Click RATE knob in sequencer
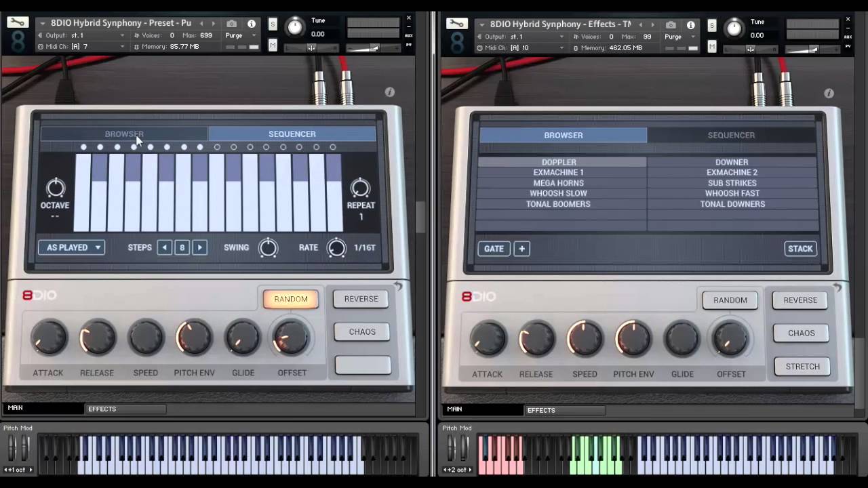Viewport: 868px width, 488px height. (x=336, y=248)
